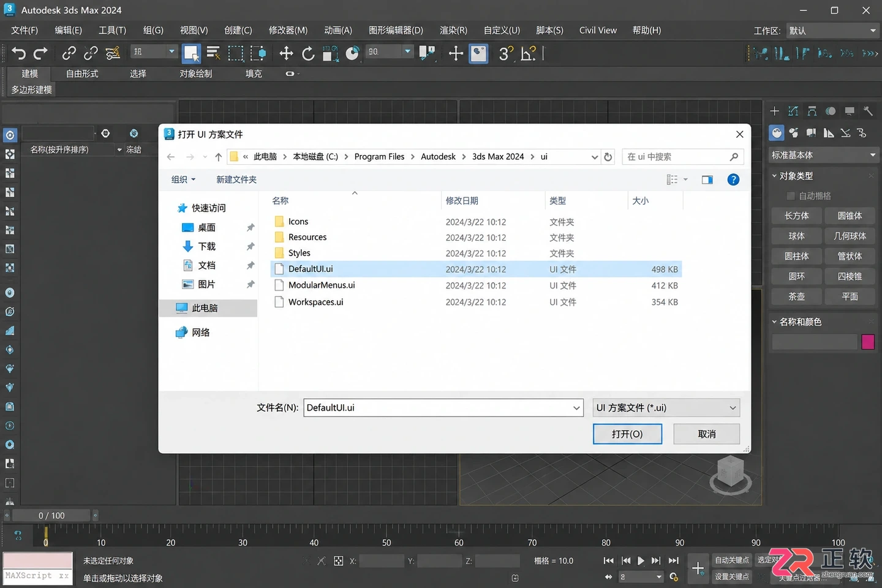Click the 圆柱体 cylinder primitive button
This screenshot has height=588, width=882.
pos(797,256)
